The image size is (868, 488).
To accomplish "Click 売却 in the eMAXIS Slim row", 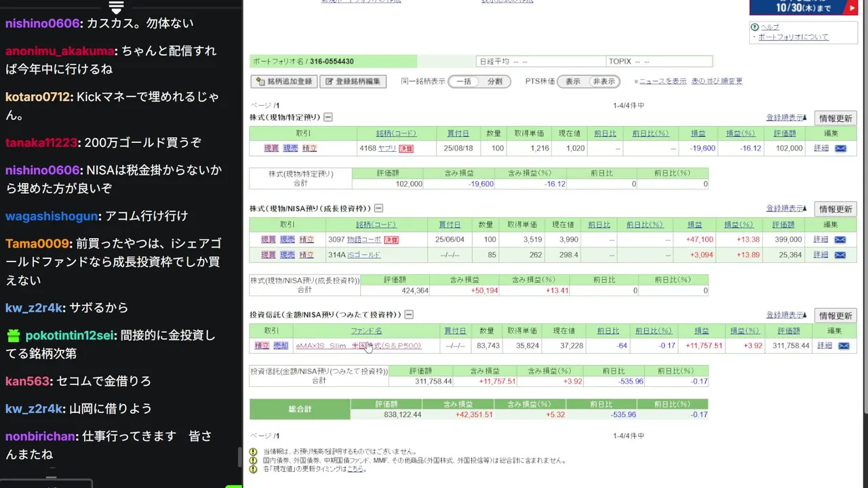I will click(x=281, y=346).
